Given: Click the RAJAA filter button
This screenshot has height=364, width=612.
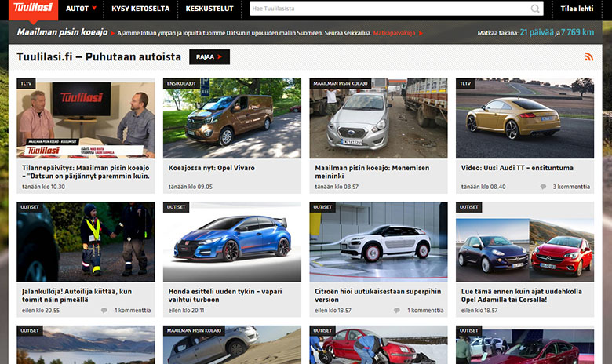Looking at the screenshot, I should click(x=209, y=57).
